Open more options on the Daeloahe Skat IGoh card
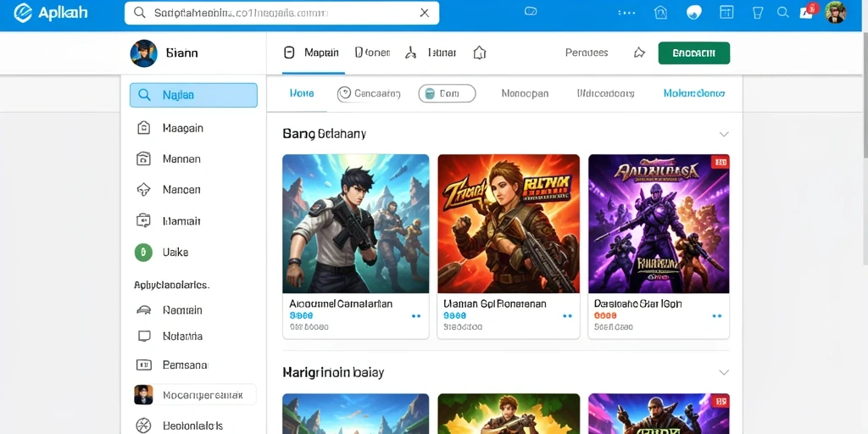This screenshot has height=434, width=868. pyautogui.click(x=717, y=316)
